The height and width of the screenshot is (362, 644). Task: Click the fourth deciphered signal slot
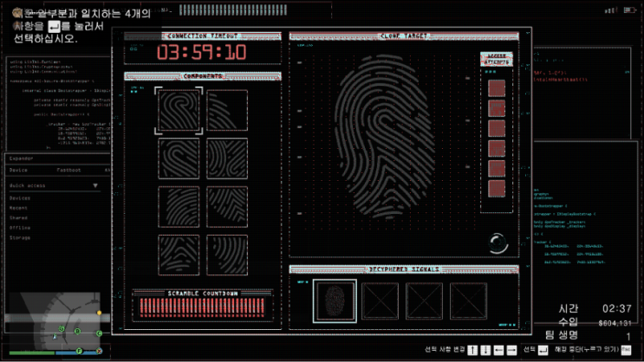pyautogui.click(x=468, y=301)
